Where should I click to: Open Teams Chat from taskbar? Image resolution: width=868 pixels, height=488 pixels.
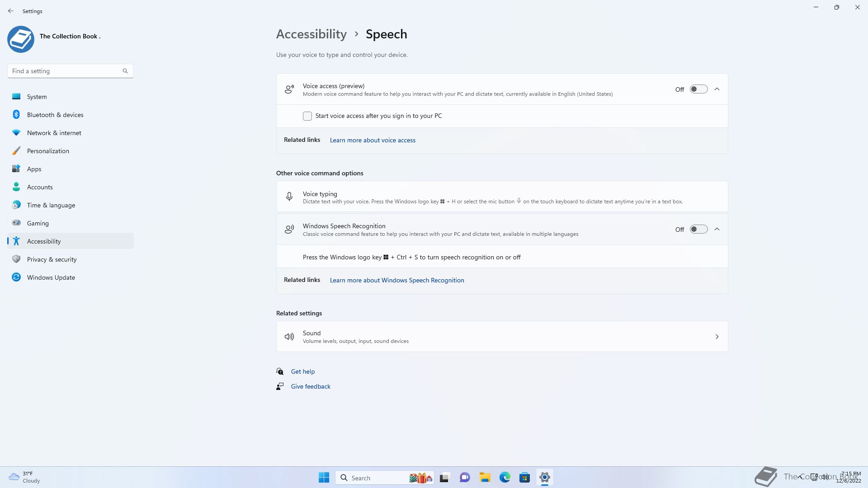click(x=465, y=478)
